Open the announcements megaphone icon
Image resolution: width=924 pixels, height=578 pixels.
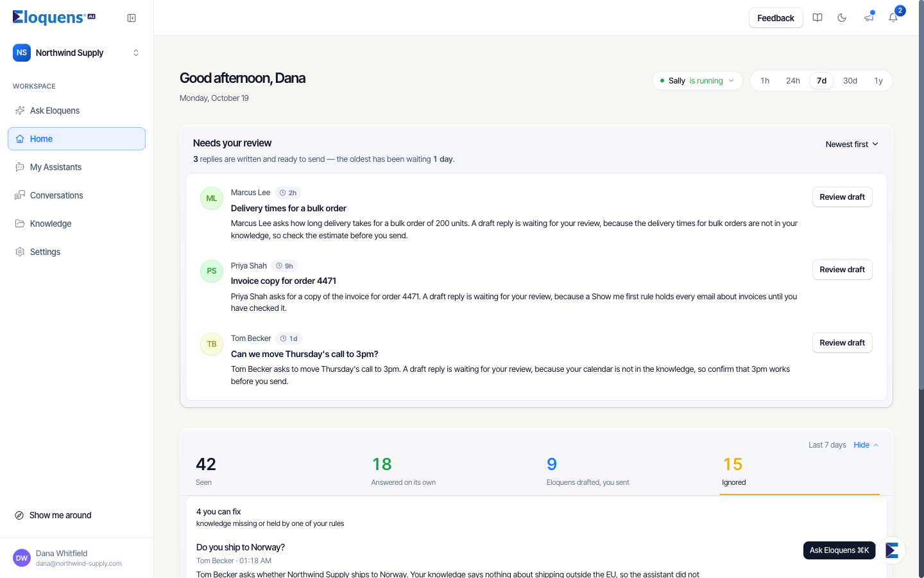click(x=869, y=18)
